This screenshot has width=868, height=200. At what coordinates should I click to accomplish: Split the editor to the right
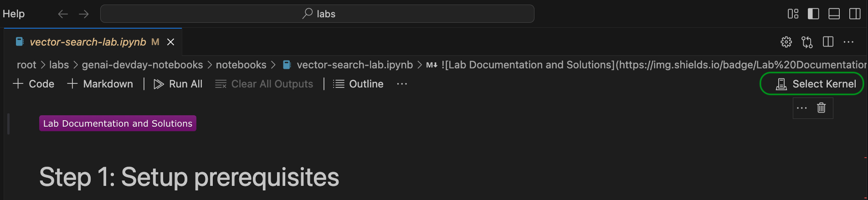(828, 42)
